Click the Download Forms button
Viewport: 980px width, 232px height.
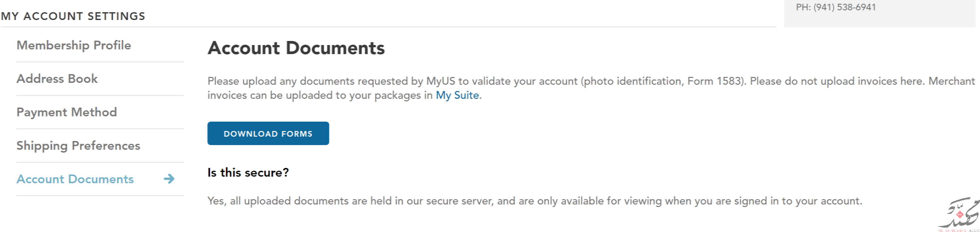point(268,133)
